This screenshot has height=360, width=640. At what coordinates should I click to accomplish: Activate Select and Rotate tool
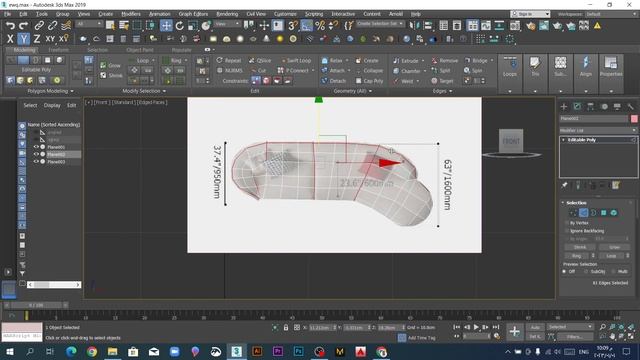tap(180, 26)
